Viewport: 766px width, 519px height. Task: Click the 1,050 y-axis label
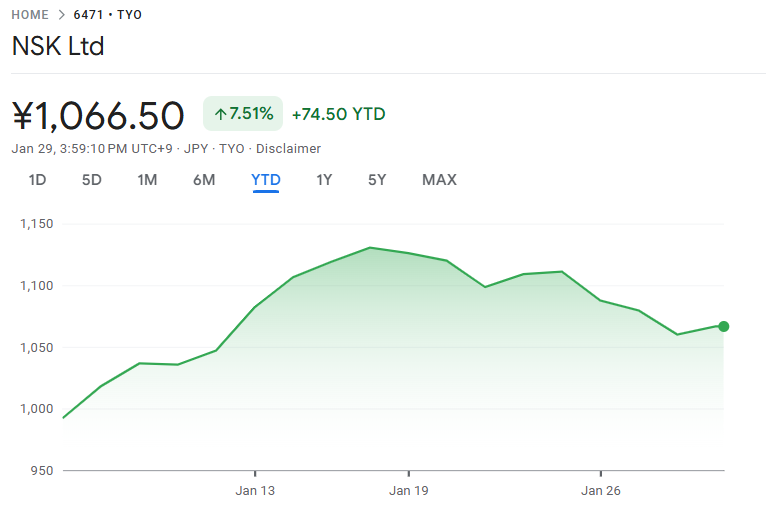point(36,347)
